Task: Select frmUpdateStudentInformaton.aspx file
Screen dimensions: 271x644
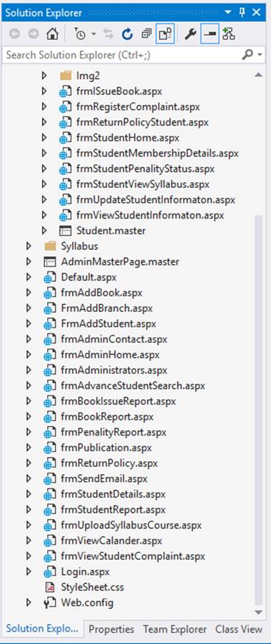Action: (x=155, y=200)
